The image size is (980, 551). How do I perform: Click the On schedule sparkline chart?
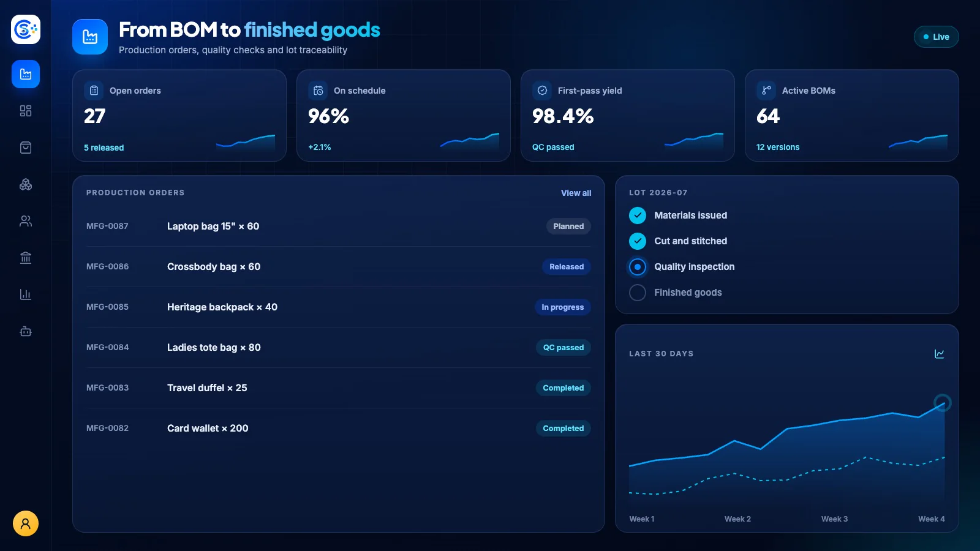[470, 141]
